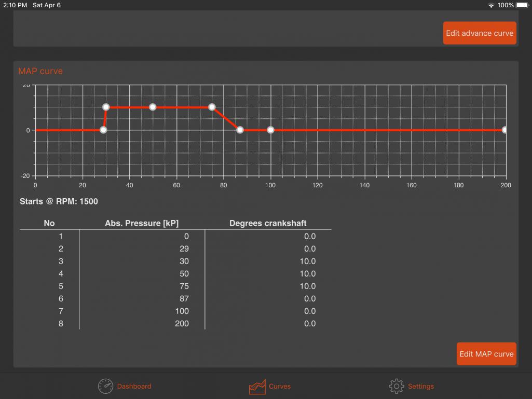The width and height of the screenshot is (532, 399).
Task: Select the curve point at 75 kPa
Action: pyautogui.click(x=212, y=107)
